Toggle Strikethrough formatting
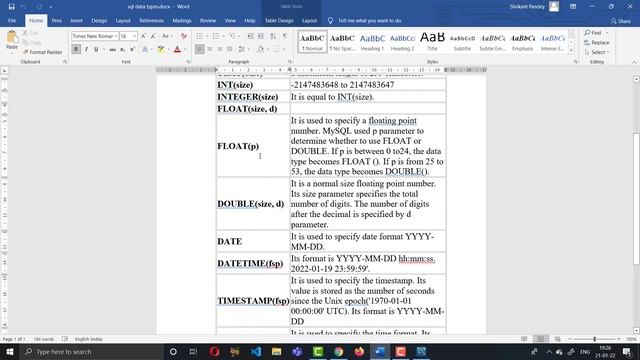This screenshot has height=360, width=640. pos(112,49)
